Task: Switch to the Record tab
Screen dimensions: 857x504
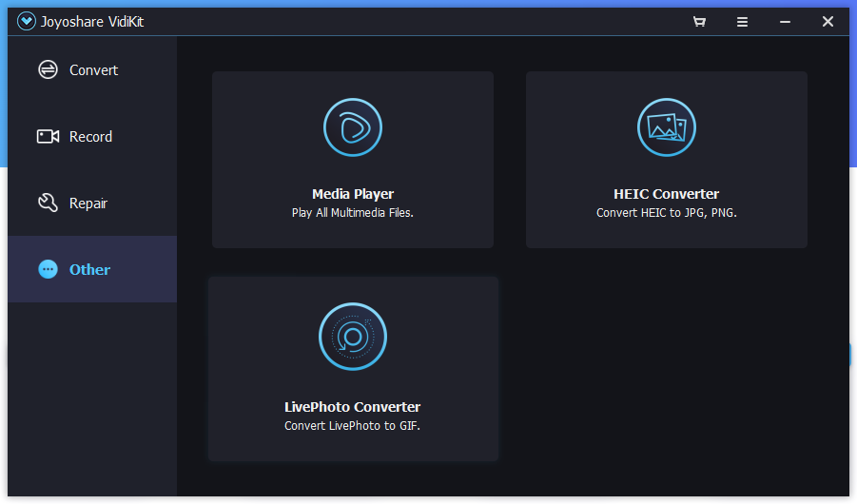Action: [x=92, y=137]
